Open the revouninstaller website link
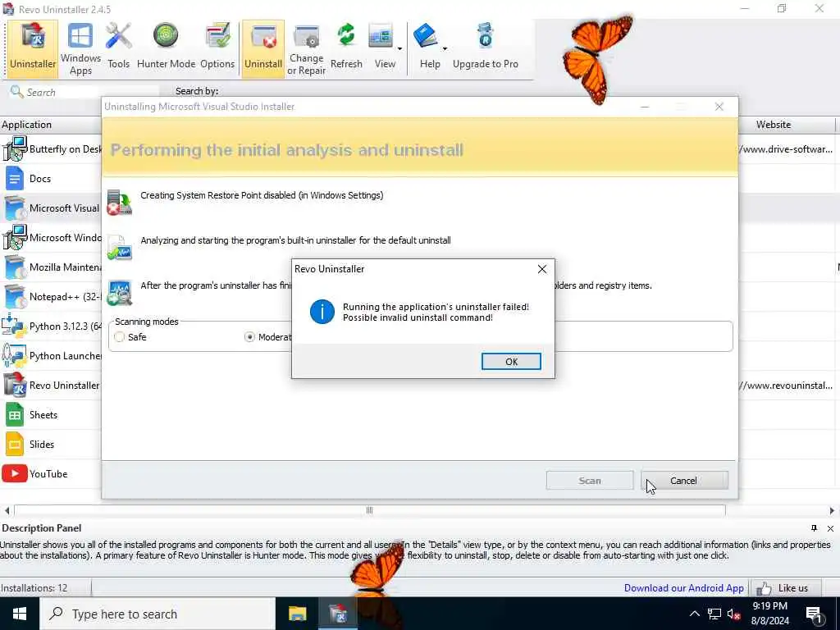 [x=787, y=386]
